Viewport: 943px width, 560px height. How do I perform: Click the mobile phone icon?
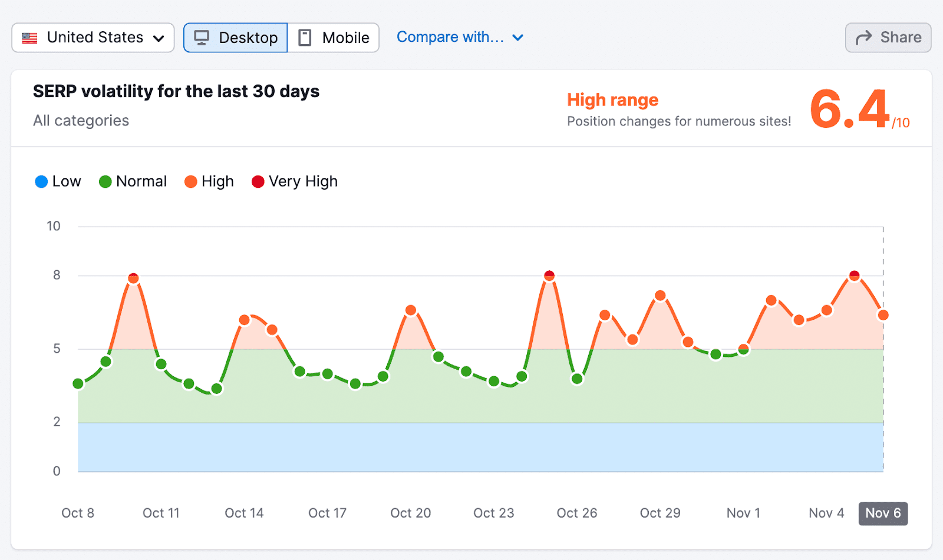[x=304, y=37]
